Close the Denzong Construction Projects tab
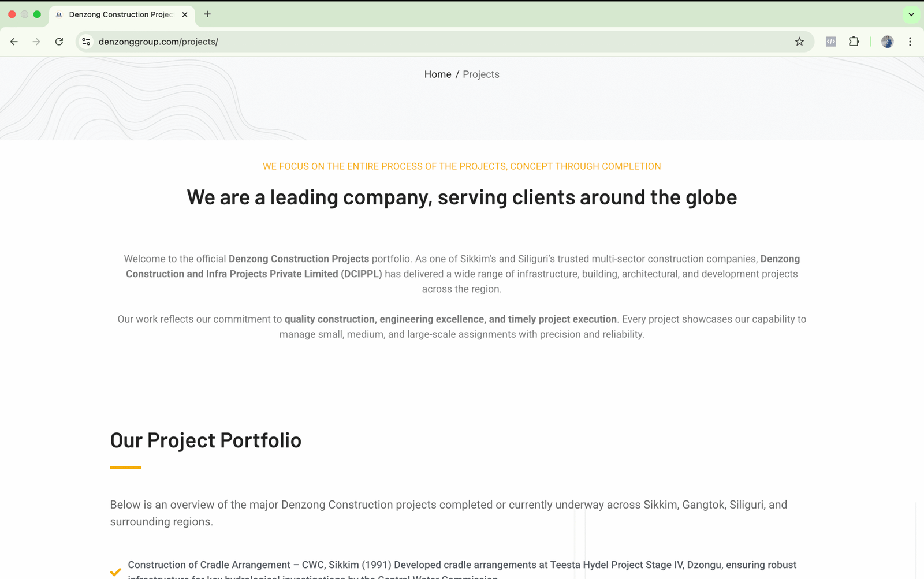Screen dimensions: 924x579 [185, 14]
